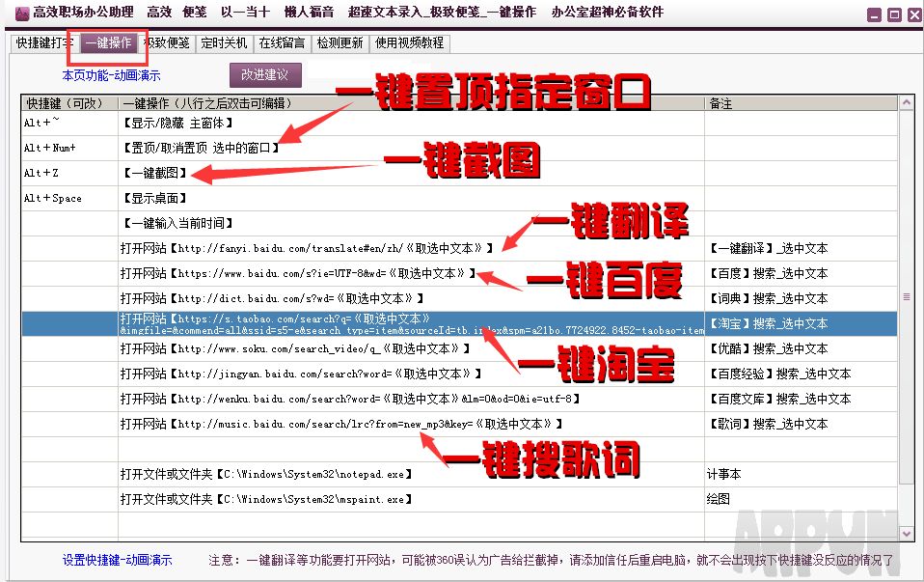This screenshot has height=582, width=924.
Task: Click the 改进建议 button
Action: click(x=263, y=73)
